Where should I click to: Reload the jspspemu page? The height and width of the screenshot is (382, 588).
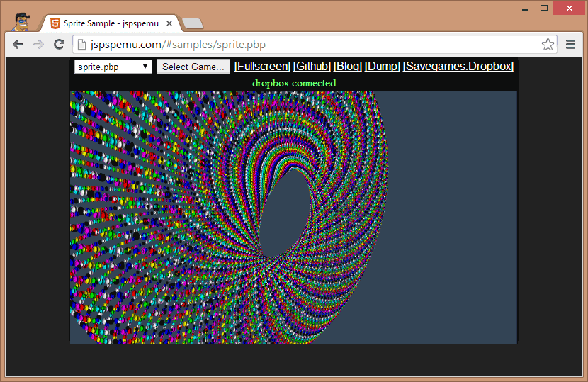click(60, 44)
